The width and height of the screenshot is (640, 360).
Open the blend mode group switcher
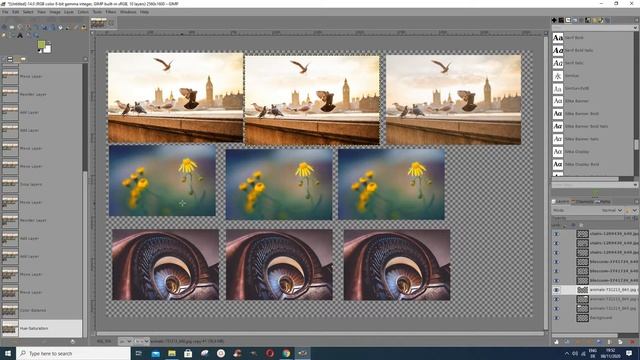click(631, 210)
